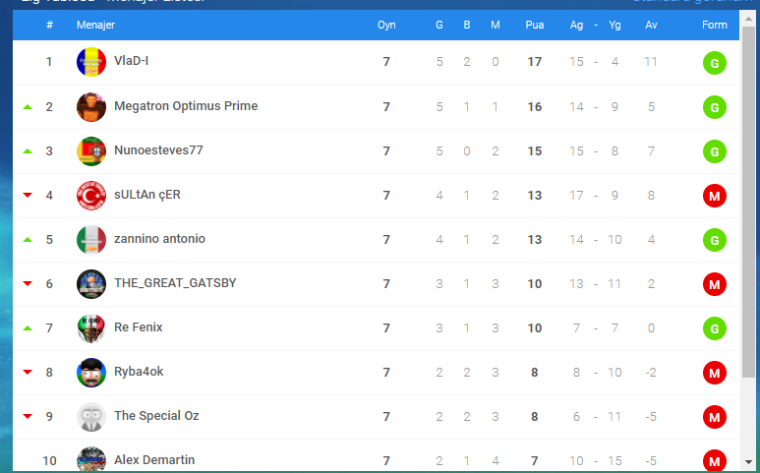This screenshot has width=760, height=473.
Task: Click the vertical scrollbar thumb
Action: click(x=749, y=202)
